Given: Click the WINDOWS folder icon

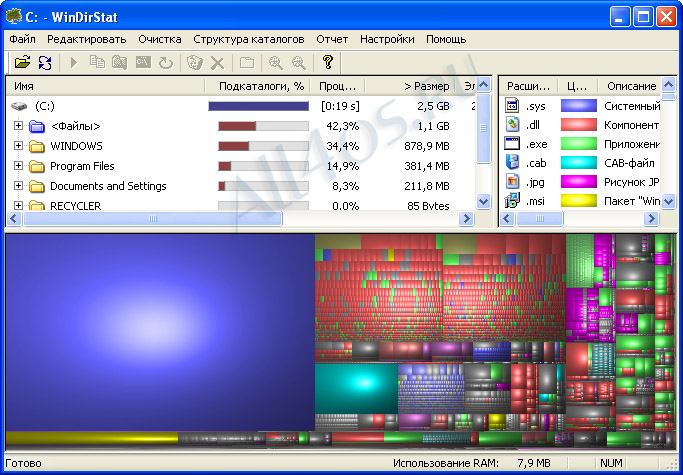Looking at the screenshot, I should click(37, 146).
